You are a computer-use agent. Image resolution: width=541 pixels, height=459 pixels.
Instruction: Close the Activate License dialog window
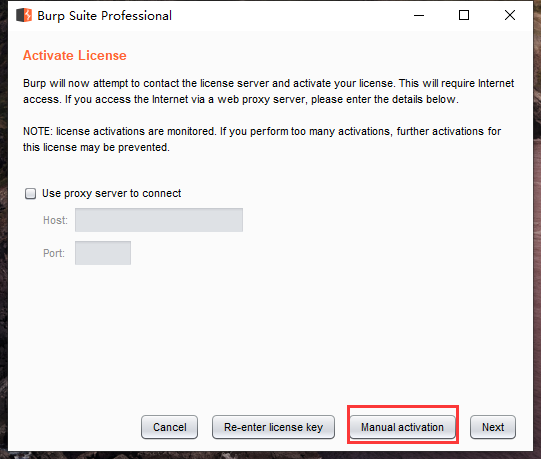click(x=510, y=15)
